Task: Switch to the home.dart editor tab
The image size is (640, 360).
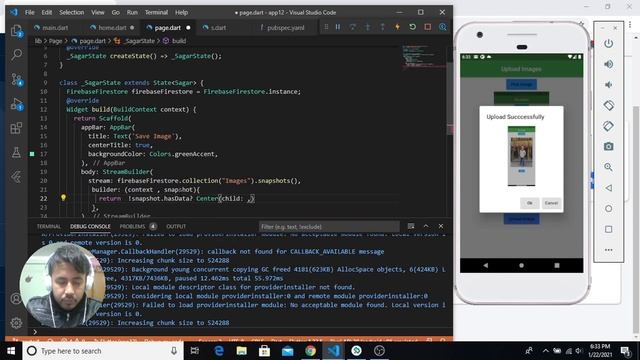Action: 112,27
